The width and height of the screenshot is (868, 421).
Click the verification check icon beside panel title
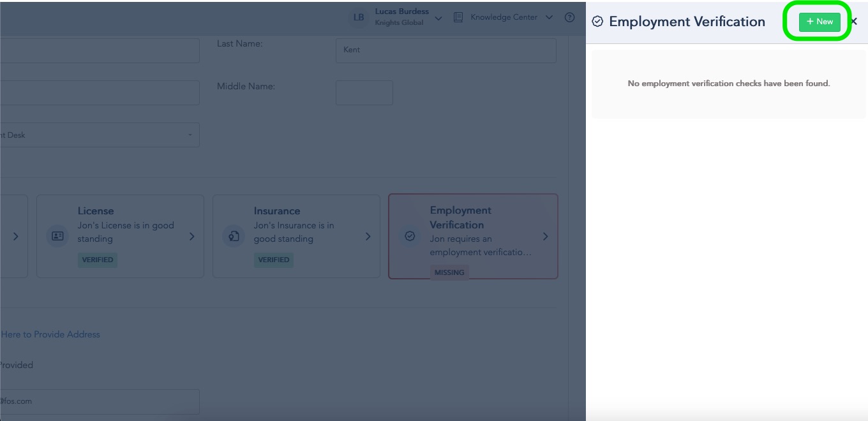[x=597, y=22]
